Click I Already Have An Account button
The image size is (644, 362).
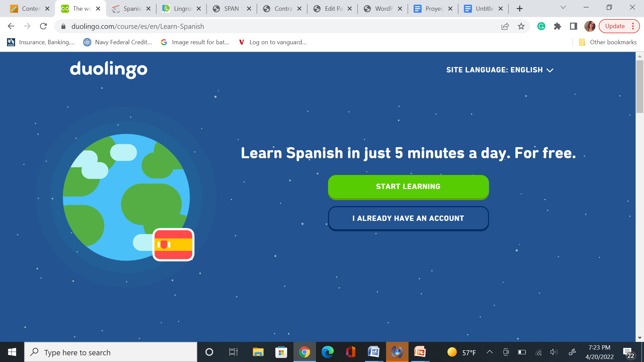(x=408, y=218)
